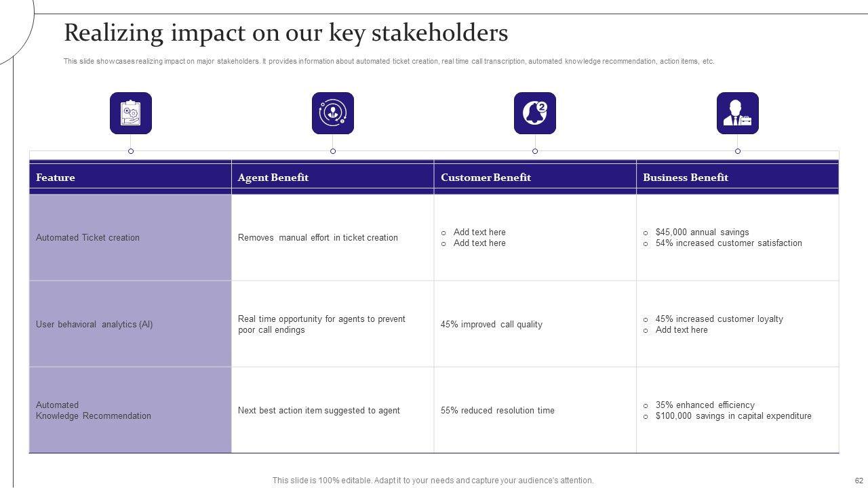Click the clipboard icon above the Feature column
This screenshot has height=488, width=868.
click(131, 113)
